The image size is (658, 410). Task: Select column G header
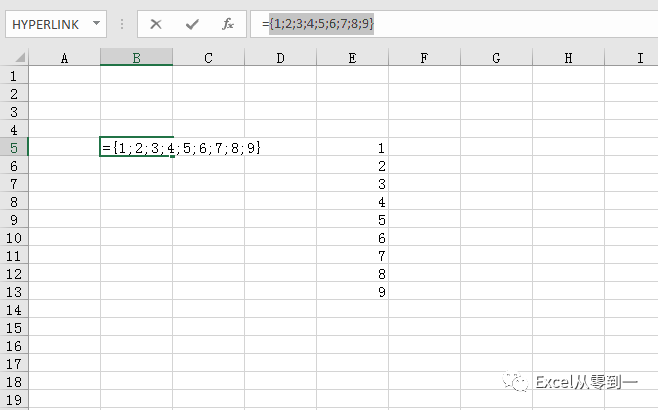coord(496,57)
